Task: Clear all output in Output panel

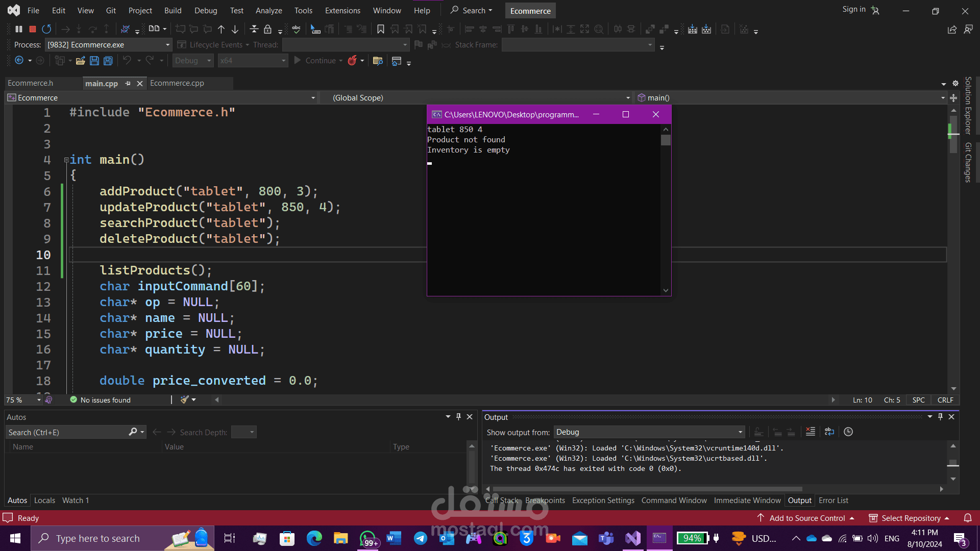Action: [810, 432]
